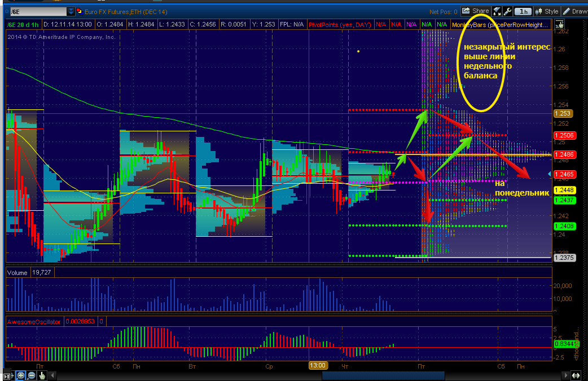This screenshot has height=381, width=588.
Task: Open chart settings wrench icon
Action: click(x=507, y=12)
